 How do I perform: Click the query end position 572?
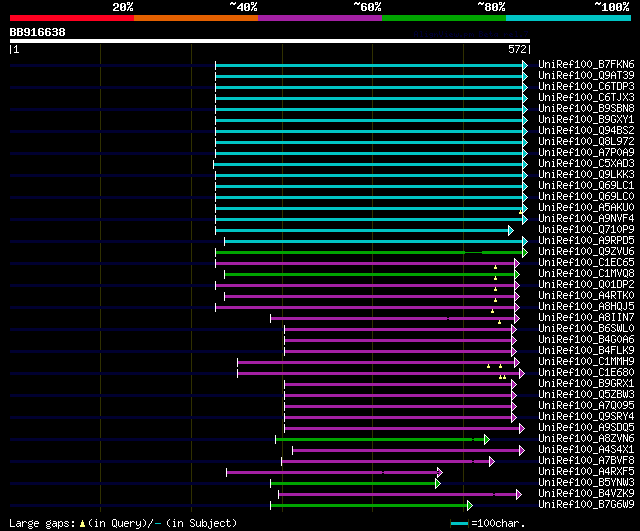[518, 49]
